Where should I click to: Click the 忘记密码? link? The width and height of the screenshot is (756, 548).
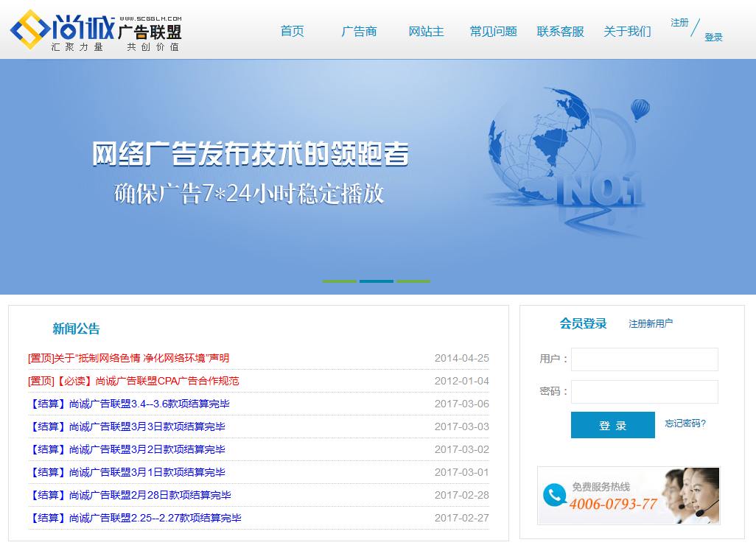[685, 424]
